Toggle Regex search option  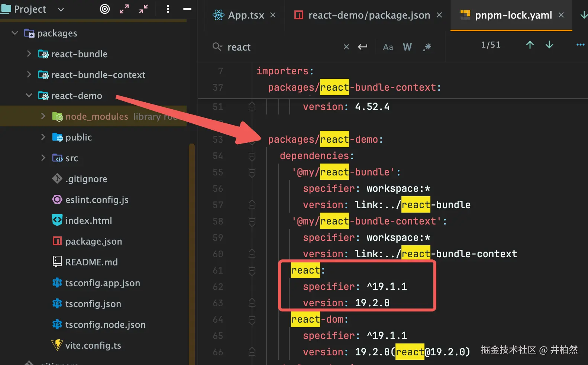(427, 47)
